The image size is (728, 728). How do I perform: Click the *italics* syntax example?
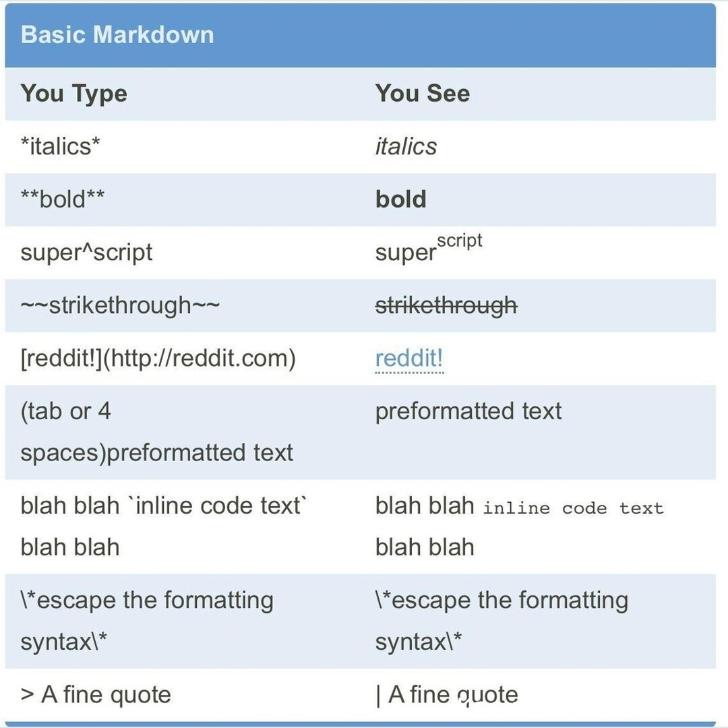point(60,146)
